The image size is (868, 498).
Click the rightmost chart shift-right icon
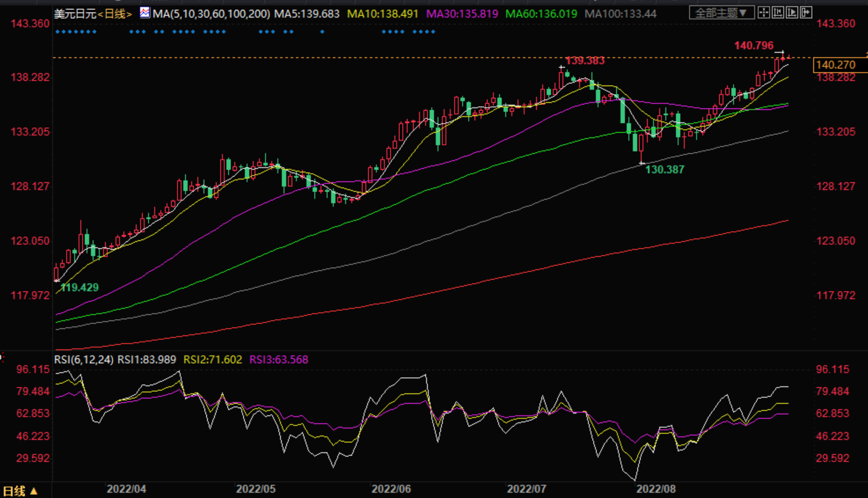click(806, 12)
